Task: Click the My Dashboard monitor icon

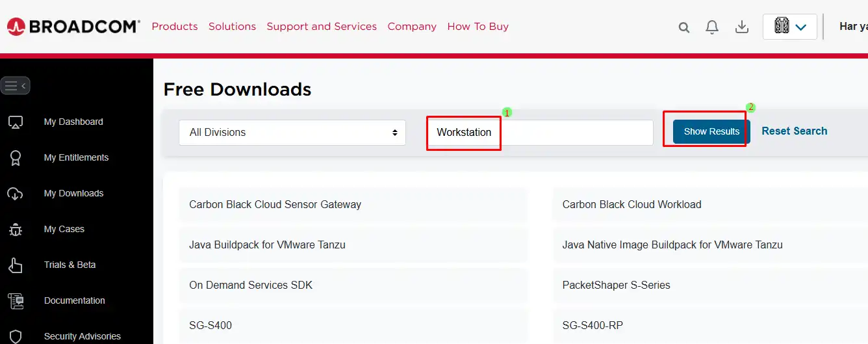Action: pos(16,122)
